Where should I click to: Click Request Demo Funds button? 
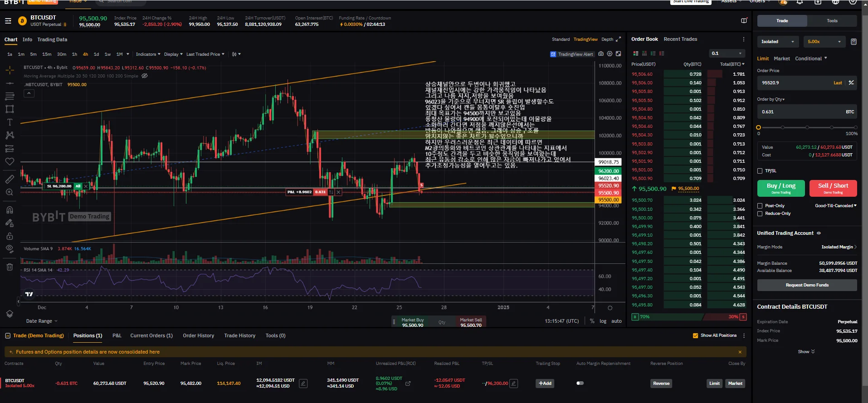pos(807,285)
